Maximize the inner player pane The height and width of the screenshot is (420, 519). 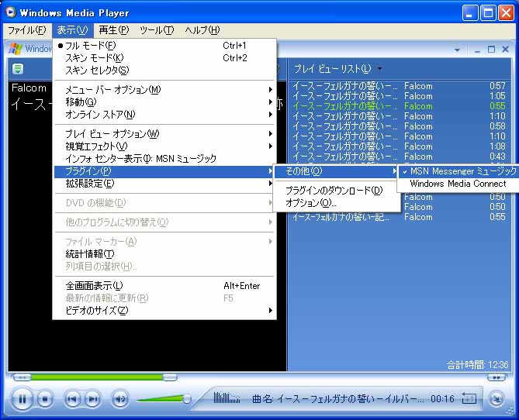[492, 50]
